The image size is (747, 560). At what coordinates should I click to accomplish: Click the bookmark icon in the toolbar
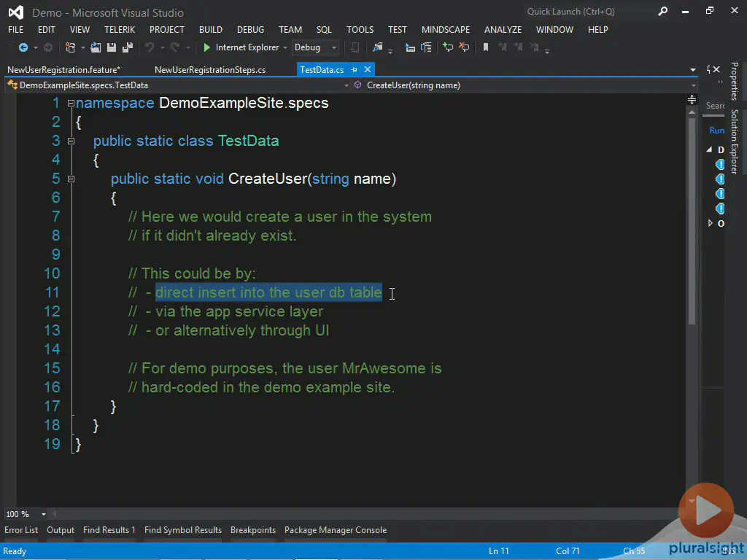tap(486, 47)
